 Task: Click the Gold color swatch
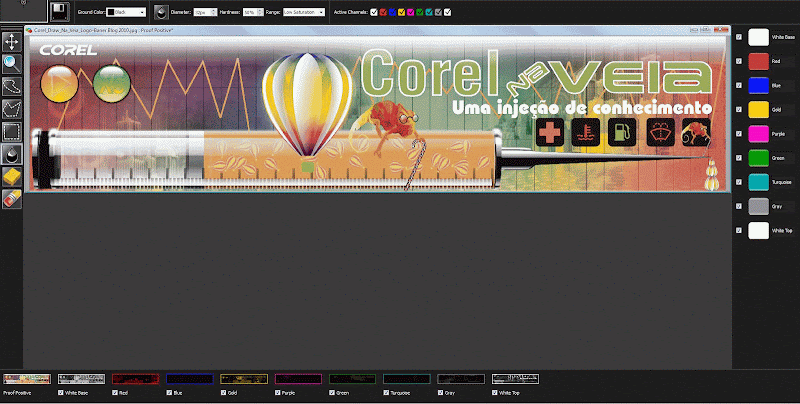click(758, 110)
